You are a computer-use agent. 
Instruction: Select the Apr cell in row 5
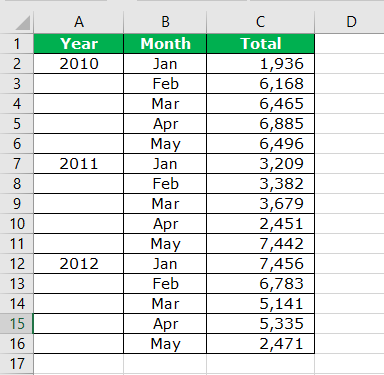point(165,124)
